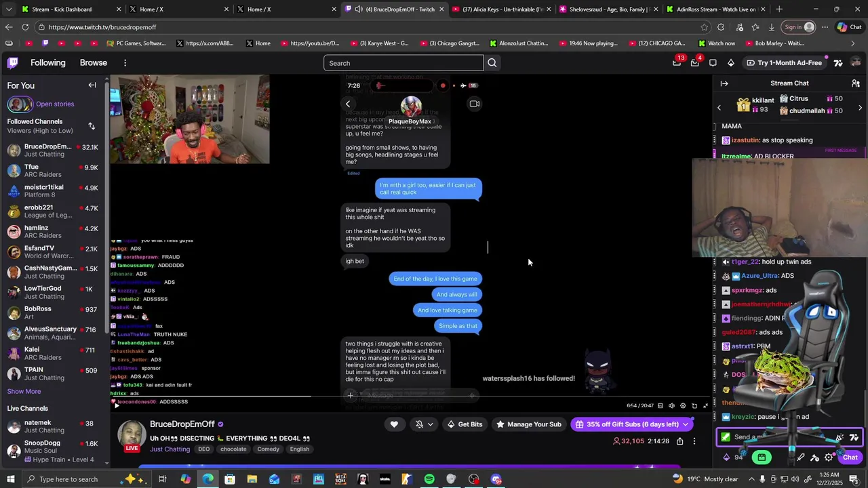Open the video player settings gear
This screenshot has height=488, width=868.
point(683,406)
